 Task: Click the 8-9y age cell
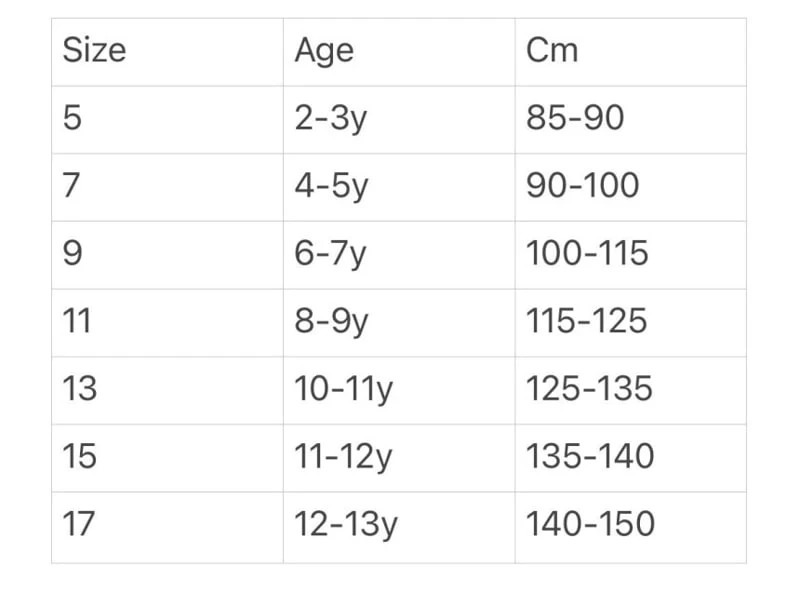pos(331,322)
